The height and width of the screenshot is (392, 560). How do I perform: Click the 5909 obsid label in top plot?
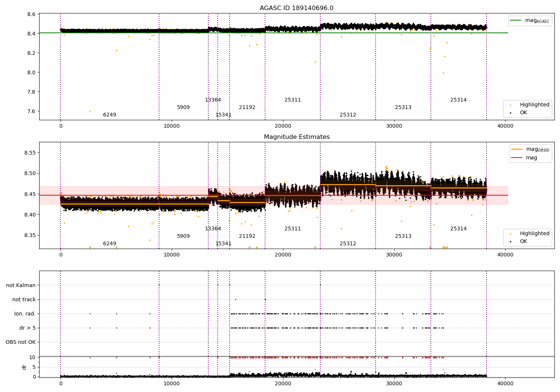[x=183, y=108]
